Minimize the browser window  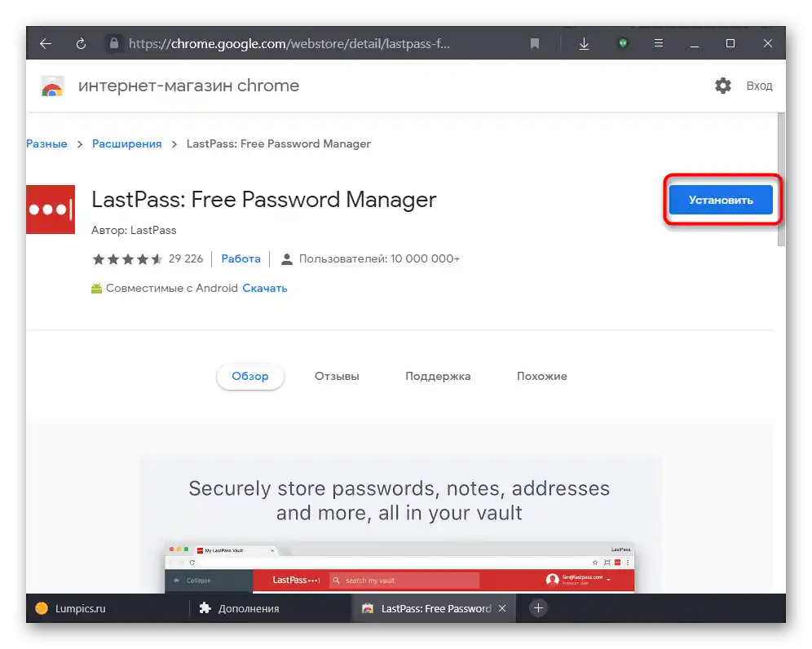695,45
